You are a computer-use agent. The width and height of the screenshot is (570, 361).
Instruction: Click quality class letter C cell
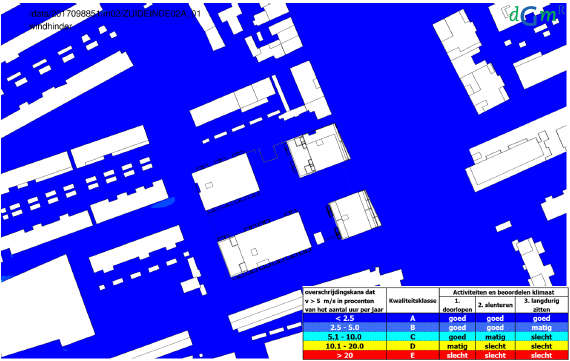click(413, 336)
